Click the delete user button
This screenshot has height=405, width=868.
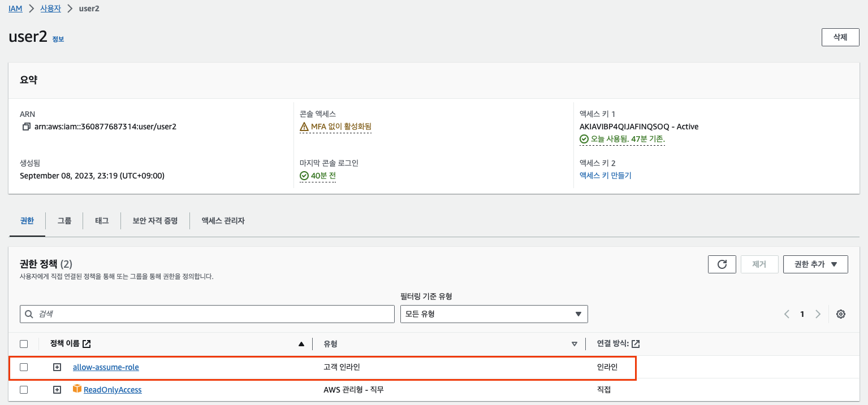[840, 37]
